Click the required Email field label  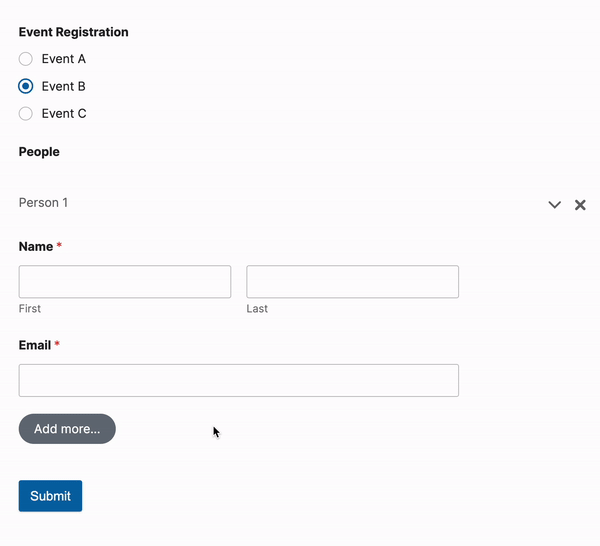(35, 345)
